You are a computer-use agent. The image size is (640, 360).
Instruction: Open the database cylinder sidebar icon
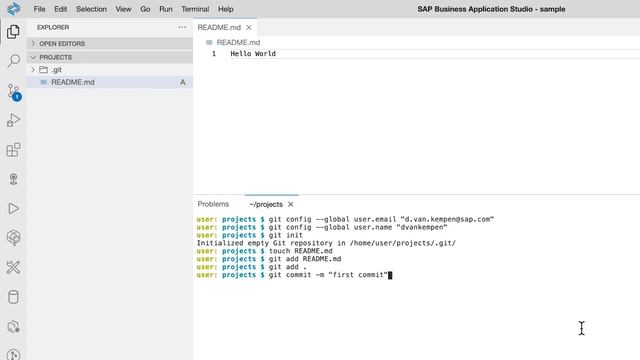(13, 297)
